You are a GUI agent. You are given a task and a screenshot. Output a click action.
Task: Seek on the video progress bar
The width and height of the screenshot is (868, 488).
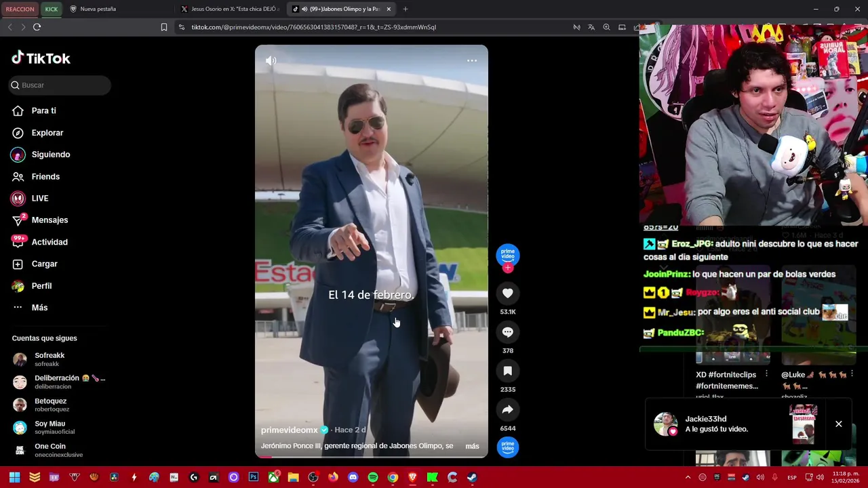pos(372,457)
